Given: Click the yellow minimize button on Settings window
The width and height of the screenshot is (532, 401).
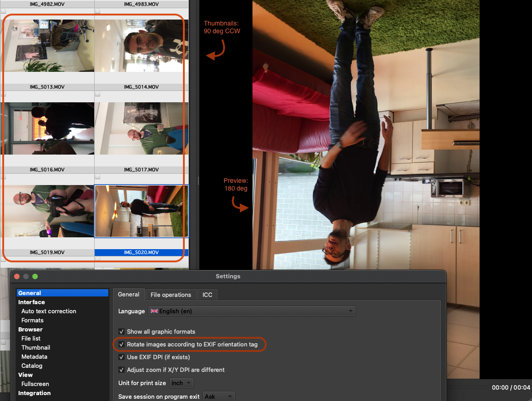Looking at the screenshot, I should tap(26, 276).
